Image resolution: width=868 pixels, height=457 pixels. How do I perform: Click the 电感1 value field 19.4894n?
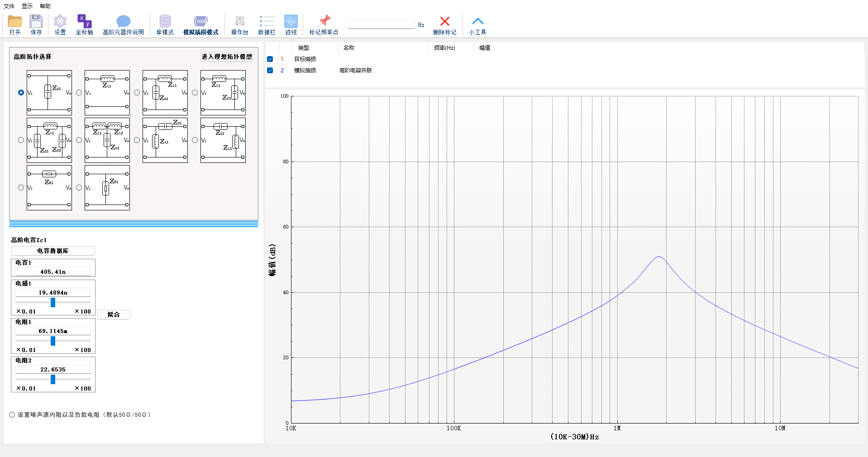click(53, 292)
